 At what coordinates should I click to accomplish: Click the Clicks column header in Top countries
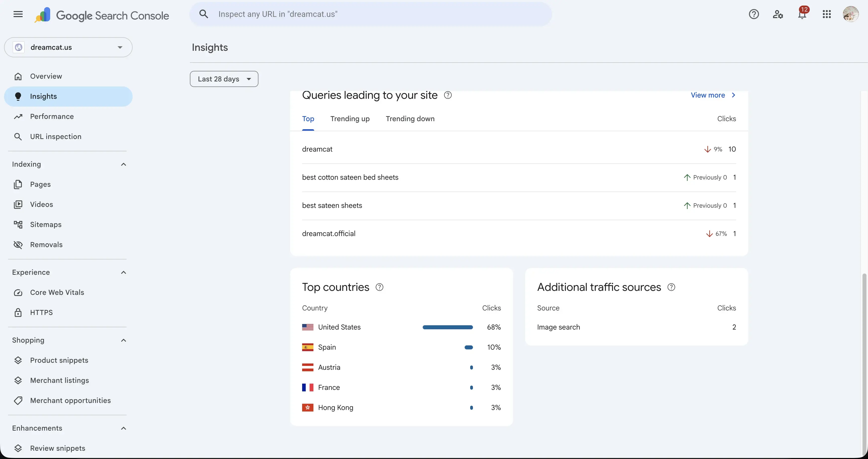tap(491, 308)
